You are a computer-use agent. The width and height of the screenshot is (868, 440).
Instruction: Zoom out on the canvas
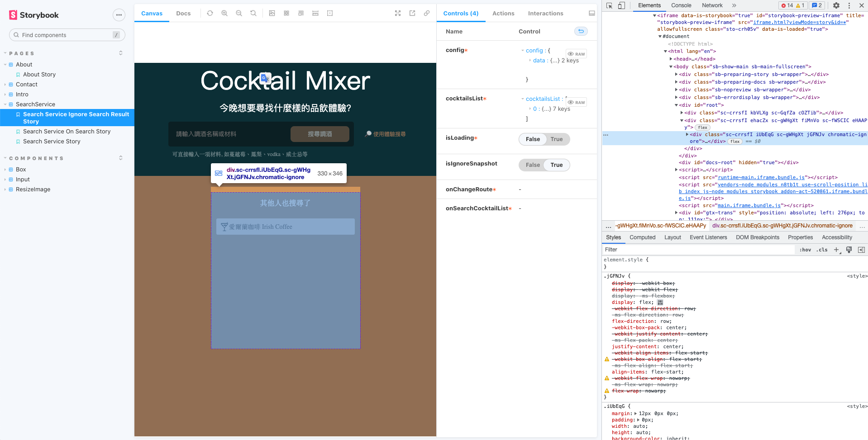tap(239, 13)
